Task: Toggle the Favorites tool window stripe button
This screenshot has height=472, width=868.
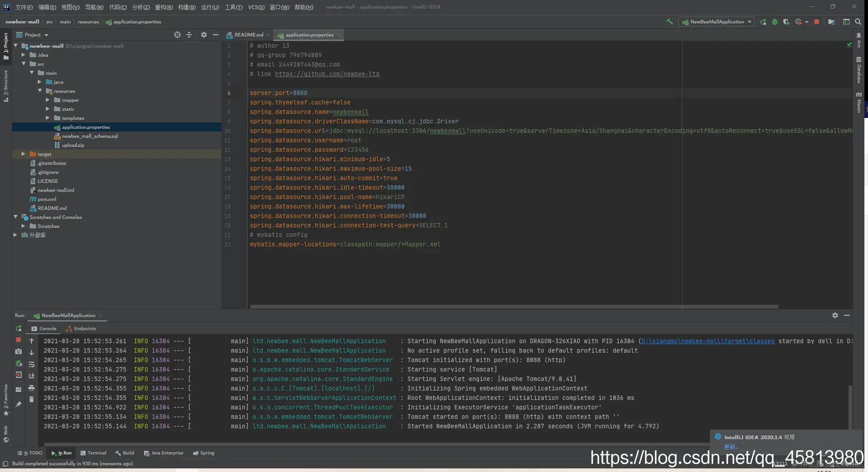Action: tap(6, 400)
